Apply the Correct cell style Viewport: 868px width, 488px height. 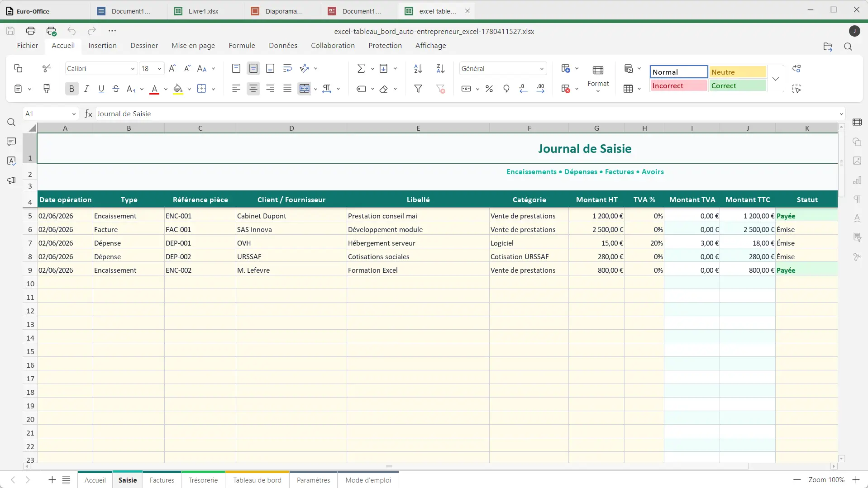point(738,86)
